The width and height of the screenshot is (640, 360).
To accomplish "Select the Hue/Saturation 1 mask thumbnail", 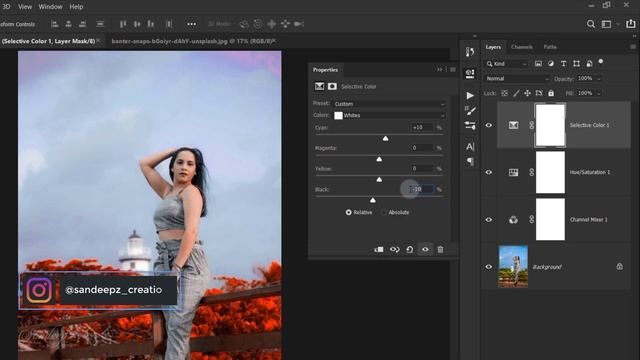I will click(550, 172).
